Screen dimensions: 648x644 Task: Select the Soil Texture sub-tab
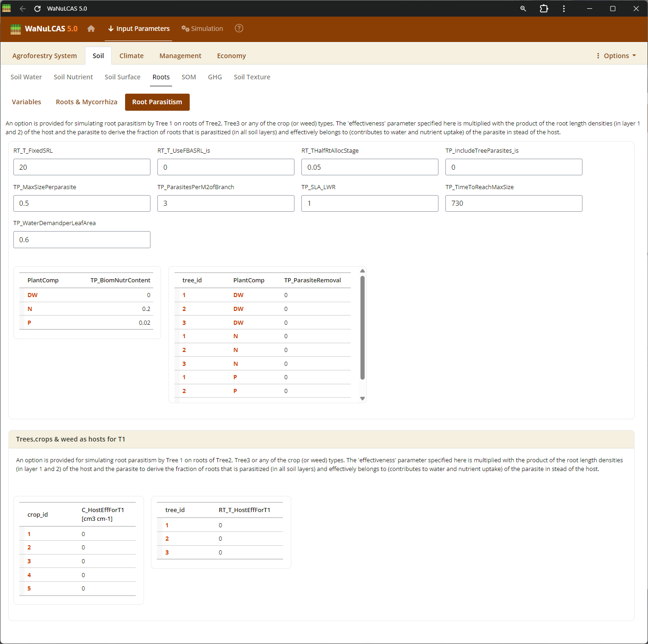(252, 77)
